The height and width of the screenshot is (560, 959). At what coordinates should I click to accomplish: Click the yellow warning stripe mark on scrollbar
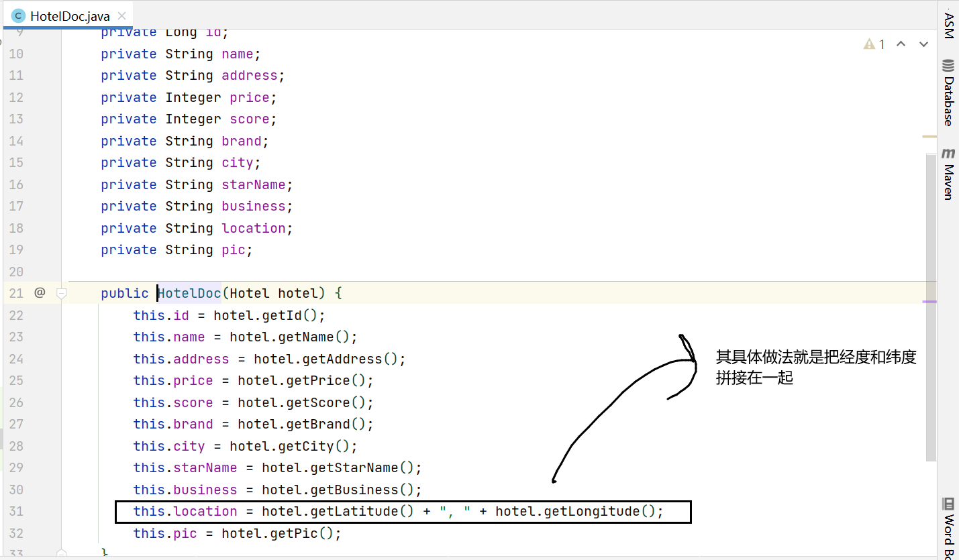coord(929,136)
